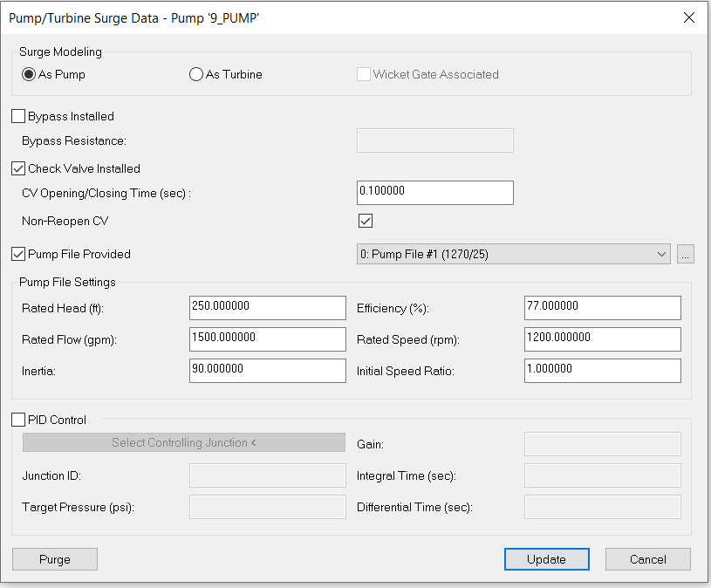The height and width of the screenshot is (588, 711).
Task: Enable the Bypass Installed checkbox
Action: pyautogui.click(x=17, y=116)
